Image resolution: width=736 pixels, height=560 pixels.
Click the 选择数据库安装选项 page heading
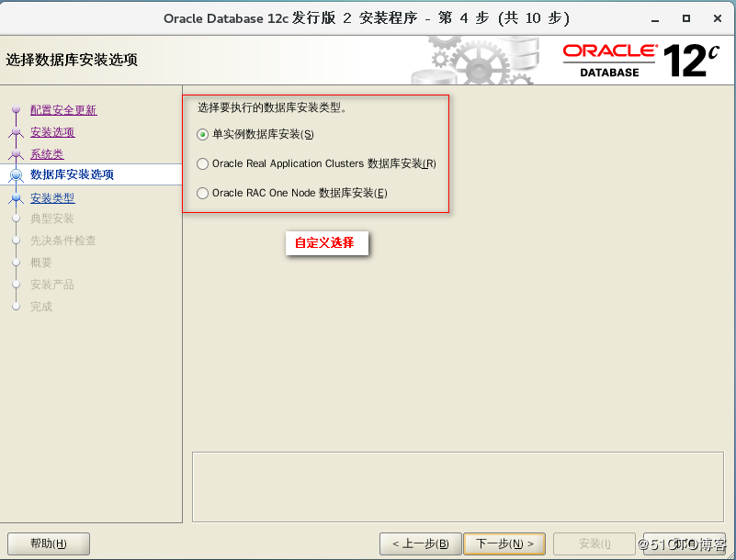(x=72, y=60)
